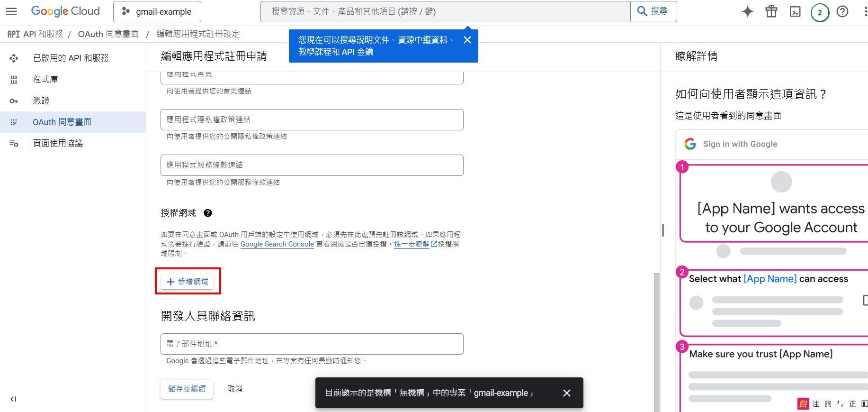868x412 pixels.
Task: Click the 正 IME indicator
Action: click(852, 404)
